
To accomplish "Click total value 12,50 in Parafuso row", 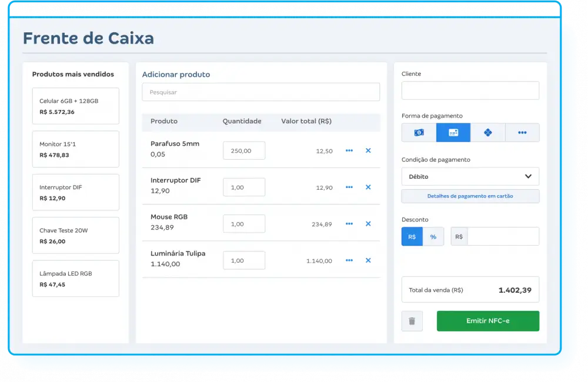I will click(x=325, y=151).
